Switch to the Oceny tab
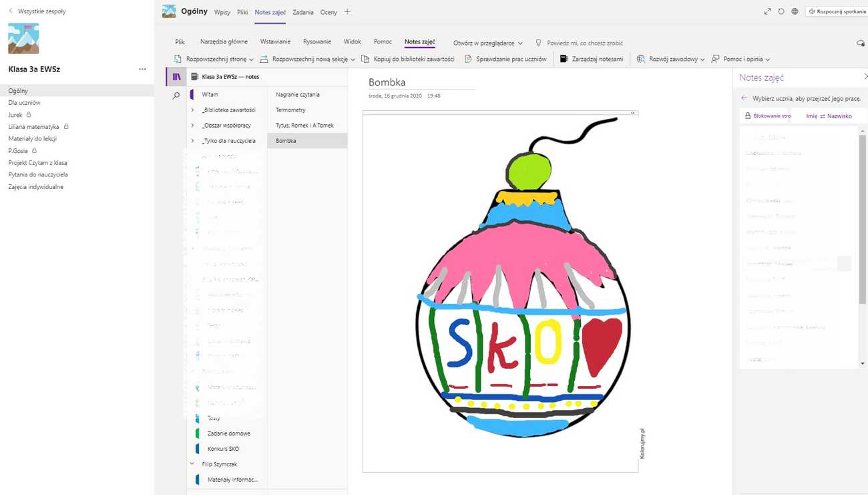 tap(329, 12)
